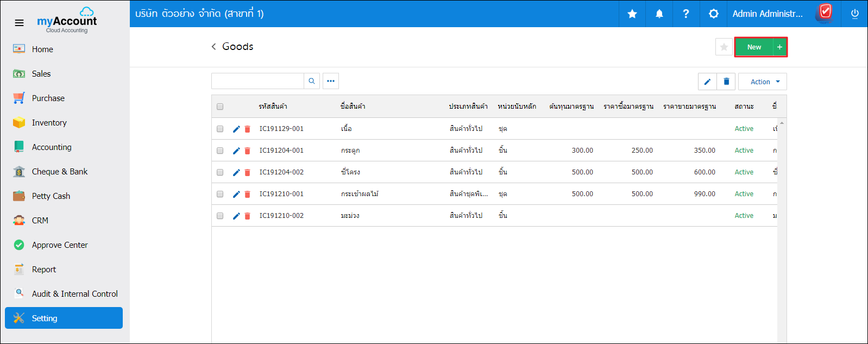868x344 pixels.
Task: Open the help question mark icon
Action: coord(686,14)
